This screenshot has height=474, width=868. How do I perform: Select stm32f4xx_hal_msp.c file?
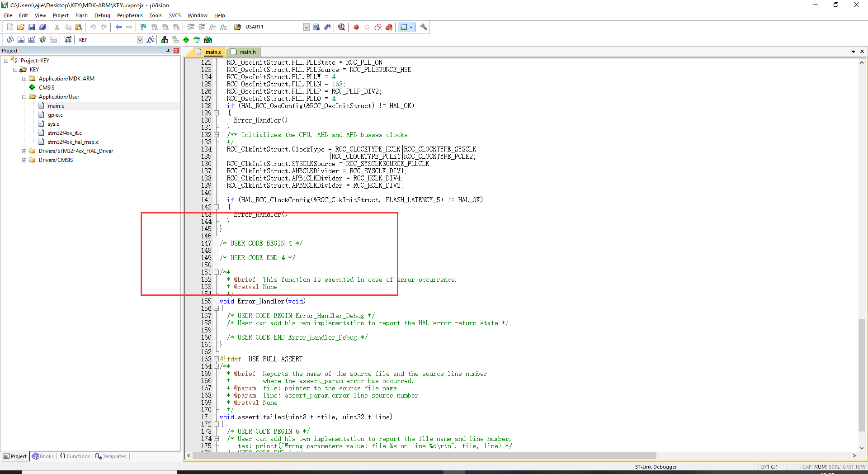[x=73, y=142]
